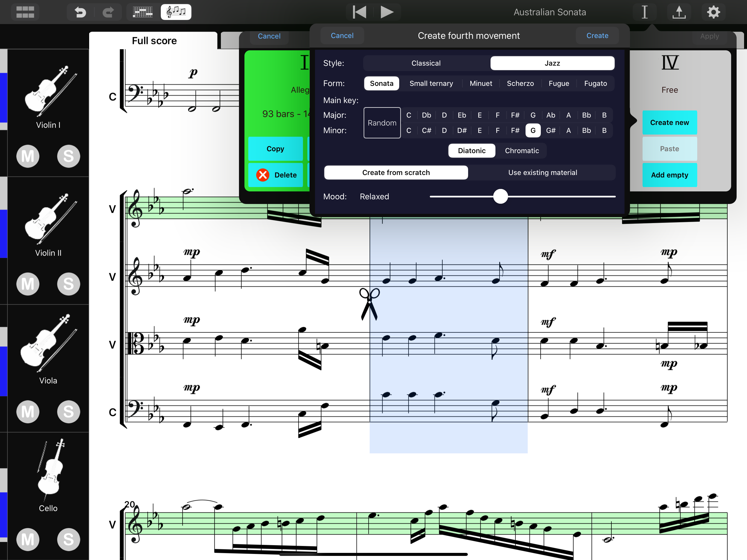The height and width of the screenshot is (560, 747).
Task: Click the redo arrow icon
Action: coord(108,12)
